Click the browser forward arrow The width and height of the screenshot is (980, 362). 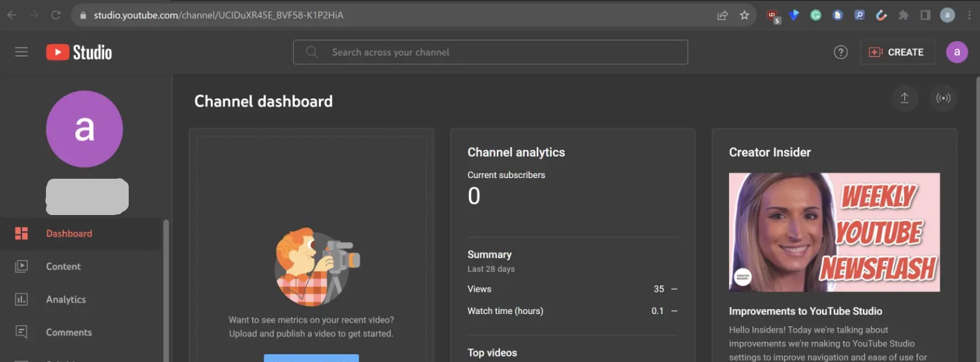tap(34, 15)
